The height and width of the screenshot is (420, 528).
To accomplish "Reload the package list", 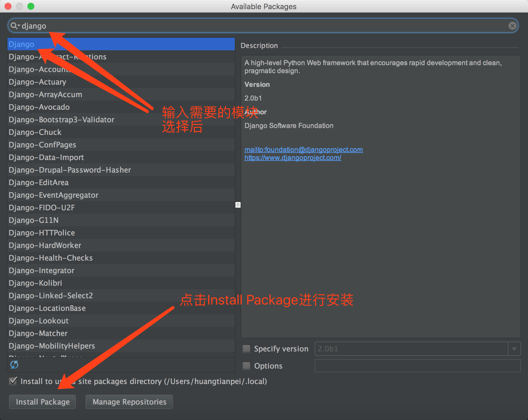I will [x=14, y=365].
